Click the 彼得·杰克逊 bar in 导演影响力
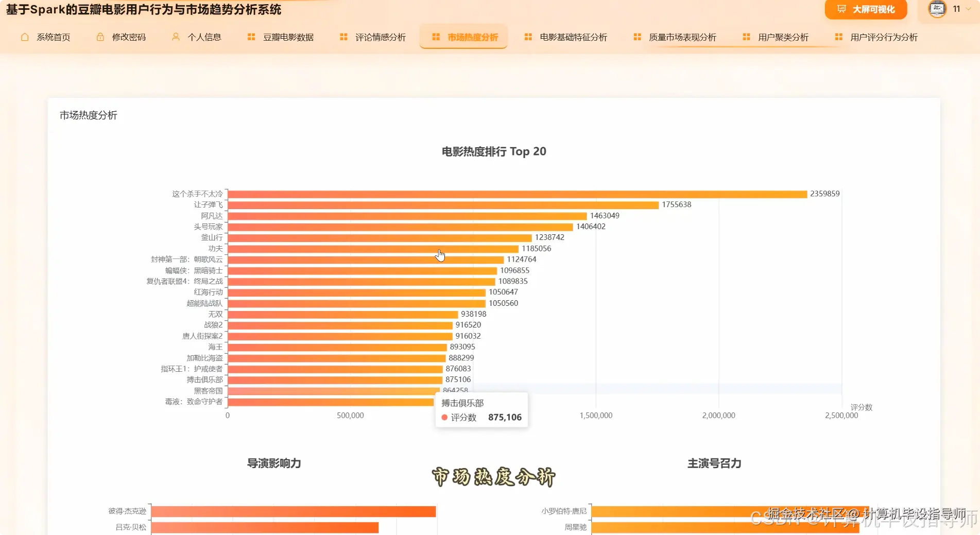 [x=294, y=511]
